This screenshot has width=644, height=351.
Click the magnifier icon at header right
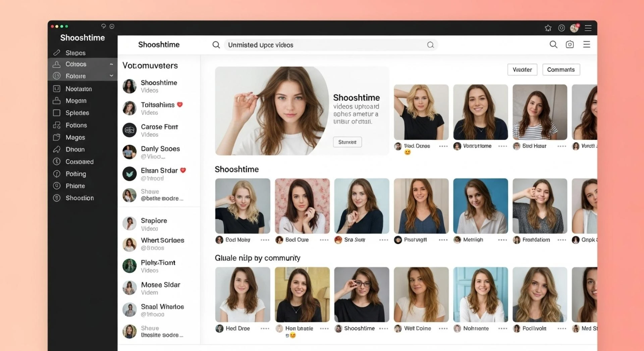553,45
